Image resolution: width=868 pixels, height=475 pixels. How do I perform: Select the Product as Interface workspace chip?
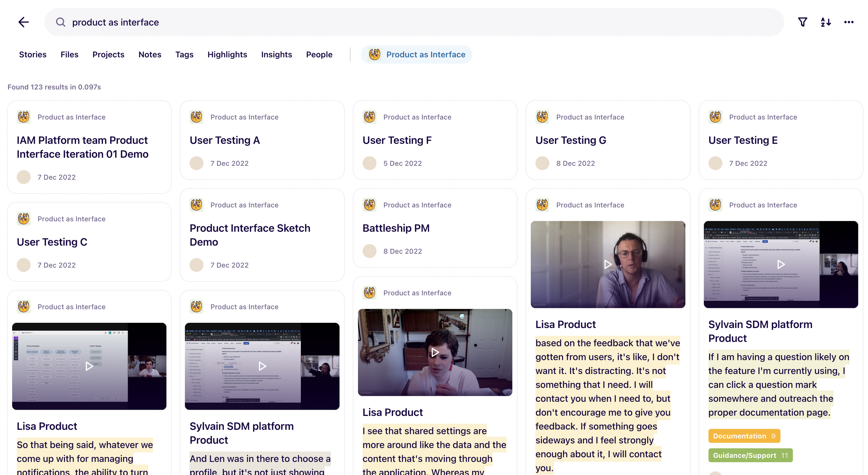pos(416,55)
